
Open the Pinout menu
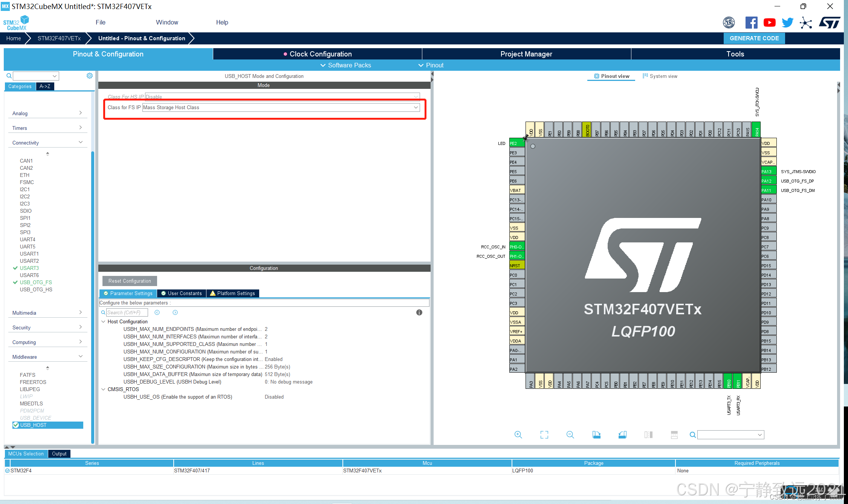431,65
